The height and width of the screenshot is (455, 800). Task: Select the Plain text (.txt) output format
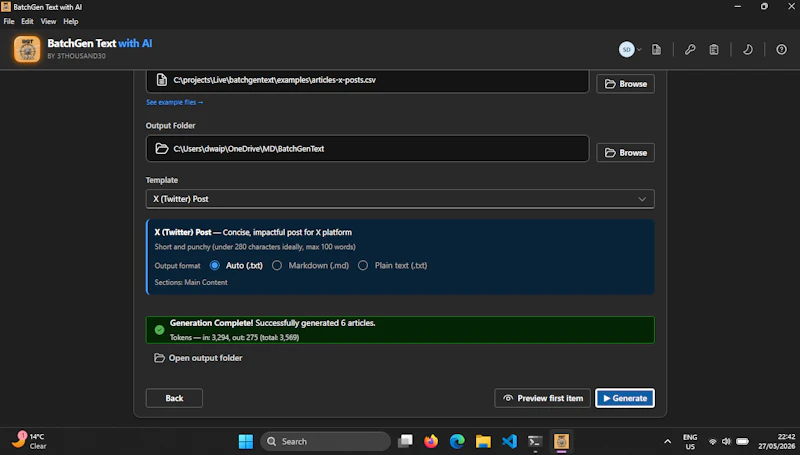(x=363, y=265)
